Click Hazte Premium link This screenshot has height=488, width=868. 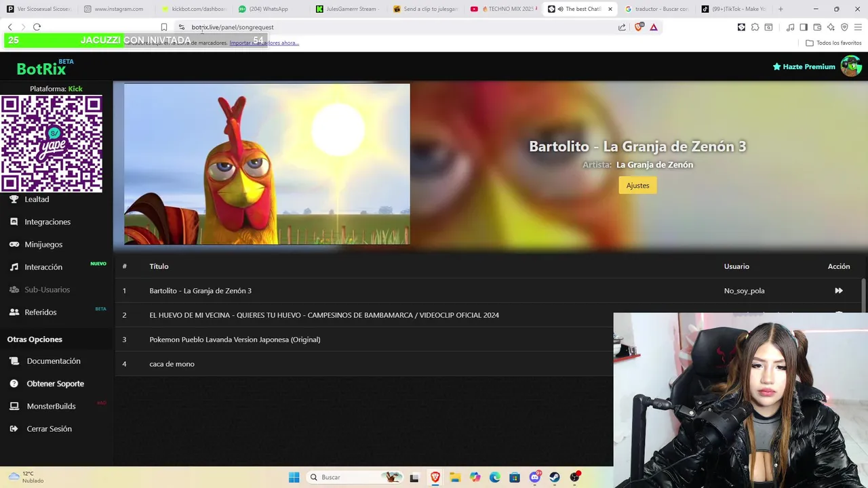tap(804, 66)
